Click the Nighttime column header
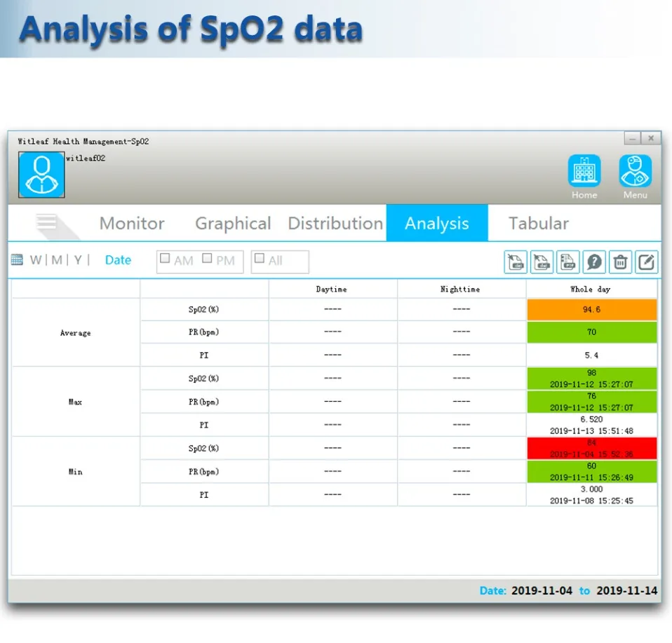672x643 pixels. pyautogui.click(x=461, y=289)
